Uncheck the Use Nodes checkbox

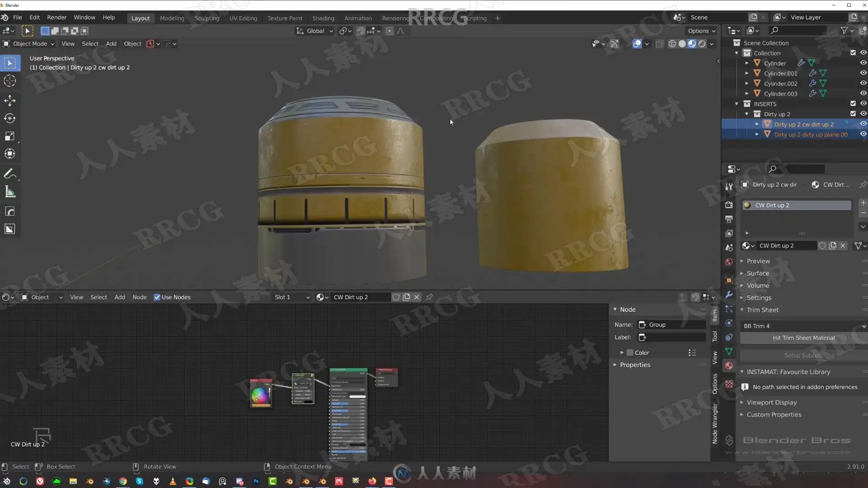coord(157,297)
